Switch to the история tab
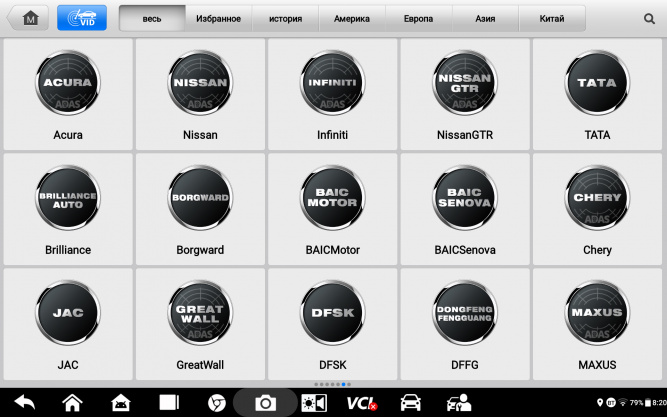 [285, 18]
